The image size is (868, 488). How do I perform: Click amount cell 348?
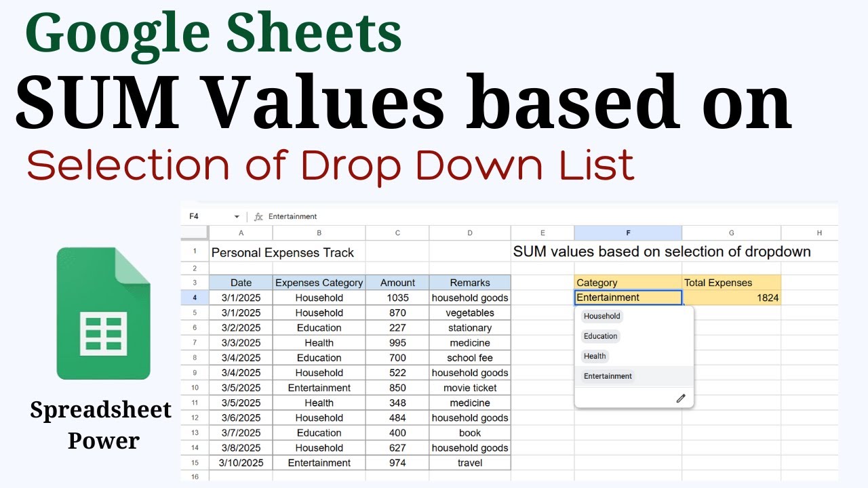coord(397,403)
